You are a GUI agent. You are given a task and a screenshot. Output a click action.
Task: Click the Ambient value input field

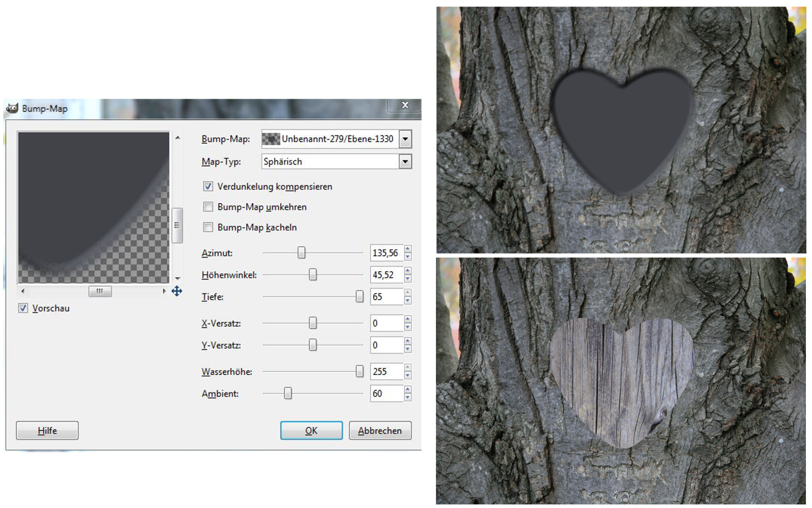coord(387,394)
